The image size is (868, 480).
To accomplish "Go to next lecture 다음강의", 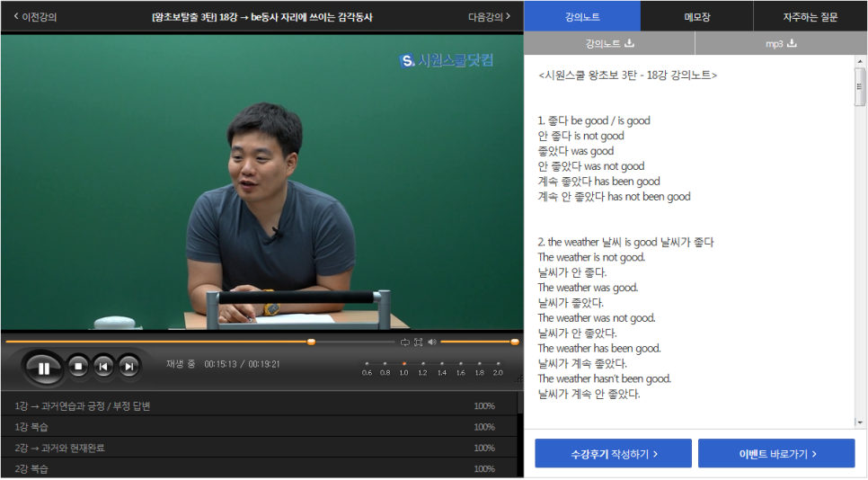I will point(490,17).
